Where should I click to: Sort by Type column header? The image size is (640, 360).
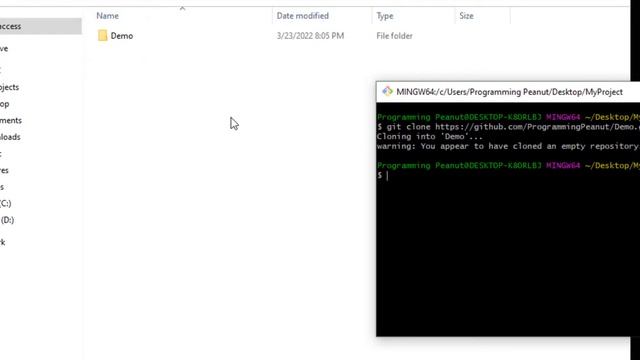click(385, 16)
